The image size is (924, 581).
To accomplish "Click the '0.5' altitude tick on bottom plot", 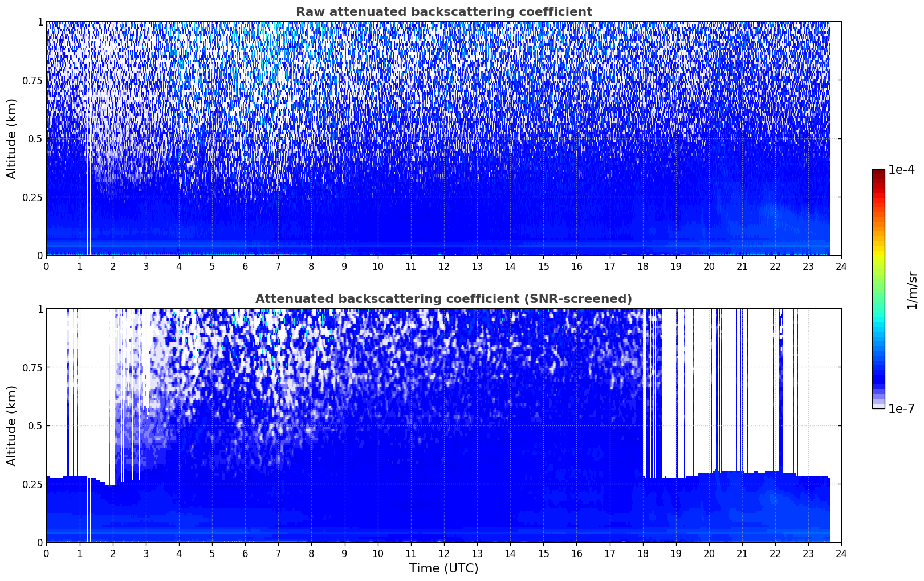I will click(x=35, y=425).
